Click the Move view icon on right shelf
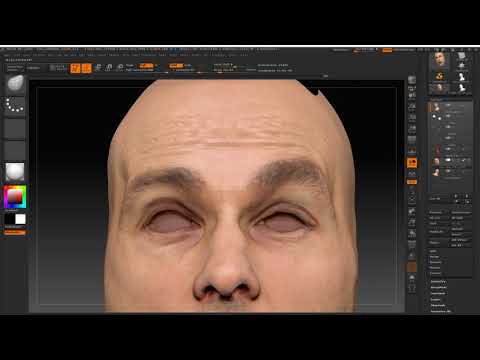This screenshot has height=360, width=480. [x=412, y=211]
